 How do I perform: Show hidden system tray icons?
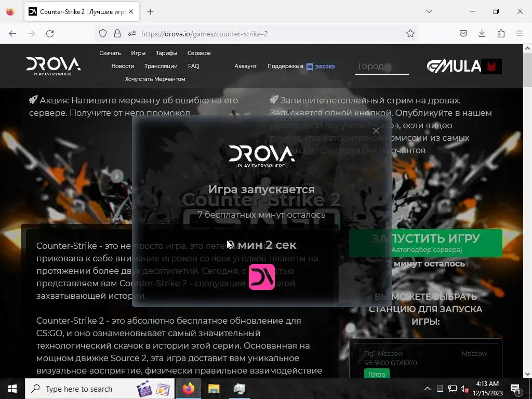click(x=428, y=389)
